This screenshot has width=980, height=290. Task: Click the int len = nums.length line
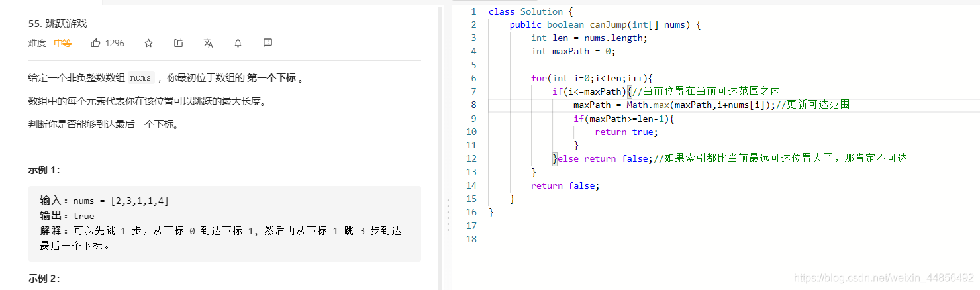click(x=589, y=38)
